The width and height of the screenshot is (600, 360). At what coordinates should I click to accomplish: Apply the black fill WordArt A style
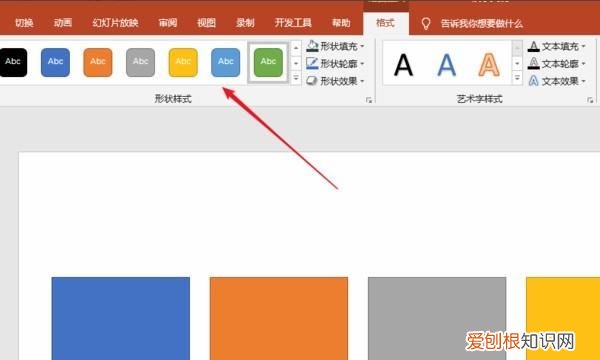coord(404,65)
